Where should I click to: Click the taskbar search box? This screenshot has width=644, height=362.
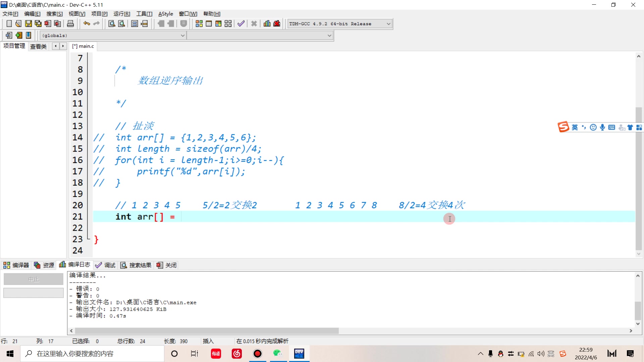click(x=92, y=354)
